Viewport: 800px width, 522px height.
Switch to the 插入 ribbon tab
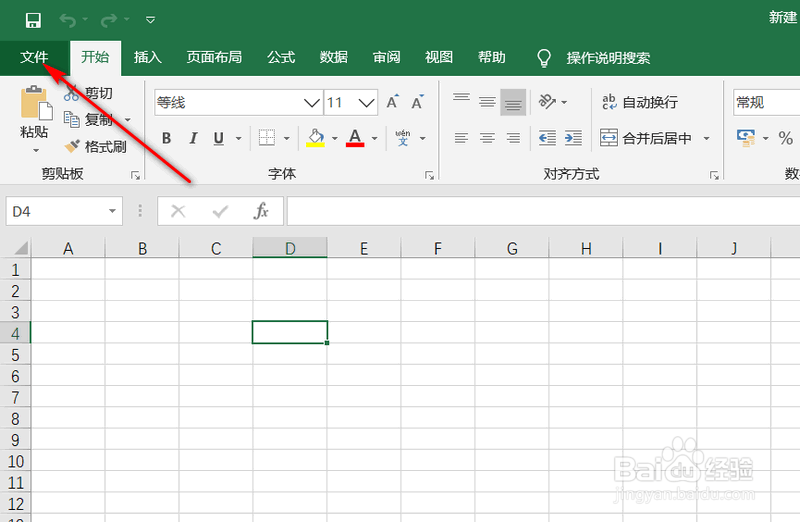pyautogui.click(x=148, y=57)
